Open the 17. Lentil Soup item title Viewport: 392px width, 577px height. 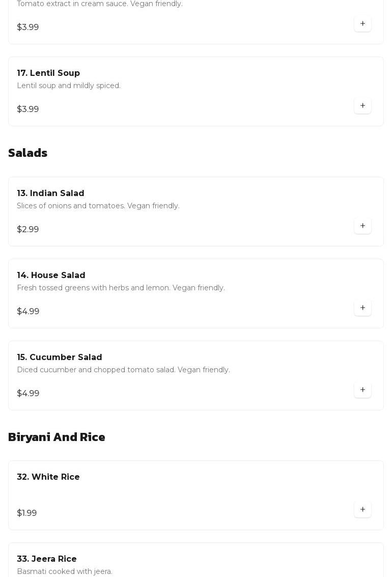point(48,73)
